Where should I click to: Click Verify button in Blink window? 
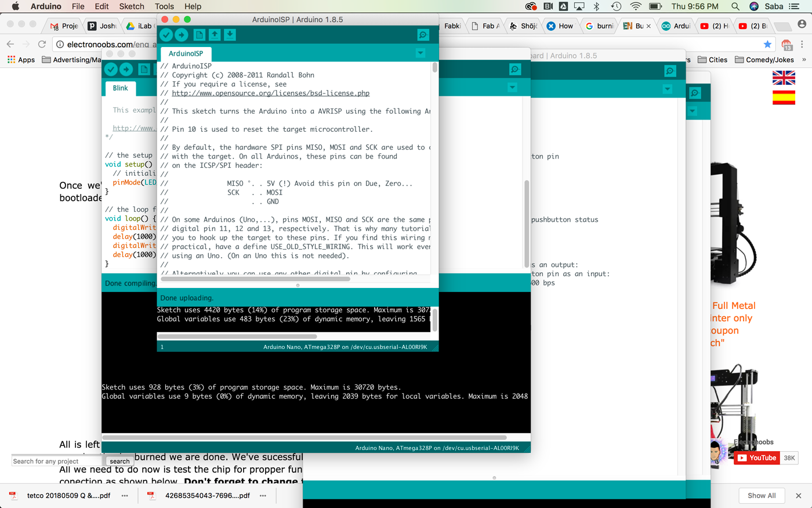(111, 69)
